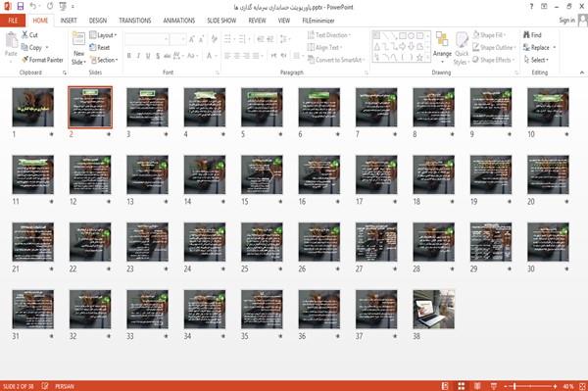Click zoom in plus button
588x391 pixels.
click(x=555, y=386)
